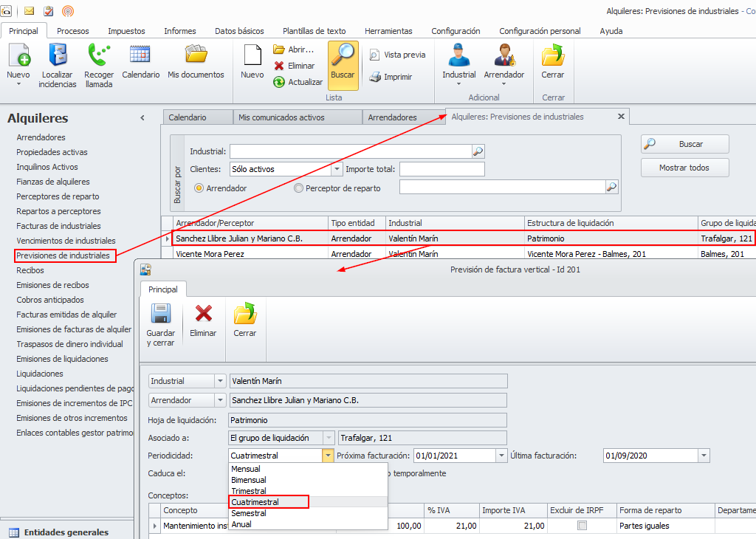Click the clipboard notes icon in title bar

[48, 10]
